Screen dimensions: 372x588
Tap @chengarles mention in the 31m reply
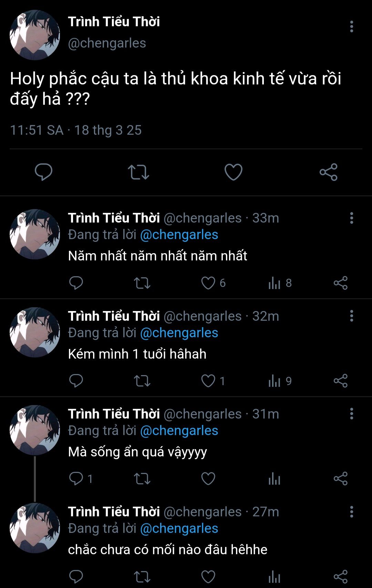[x=179, y=431]
